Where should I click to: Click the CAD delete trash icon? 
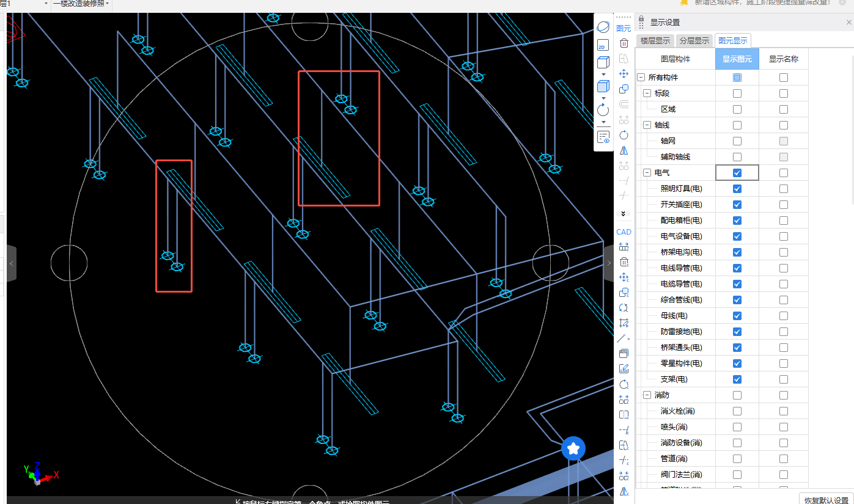[624, 262]
